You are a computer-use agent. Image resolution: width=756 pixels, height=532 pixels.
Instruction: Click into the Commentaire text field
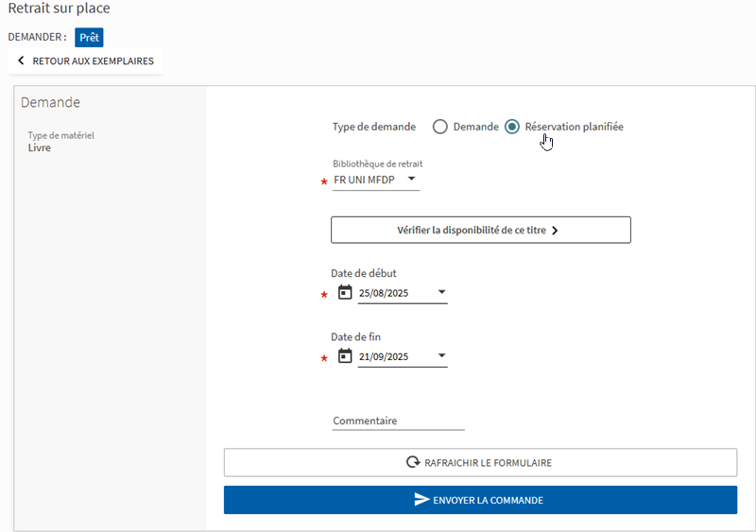[398, 421]
